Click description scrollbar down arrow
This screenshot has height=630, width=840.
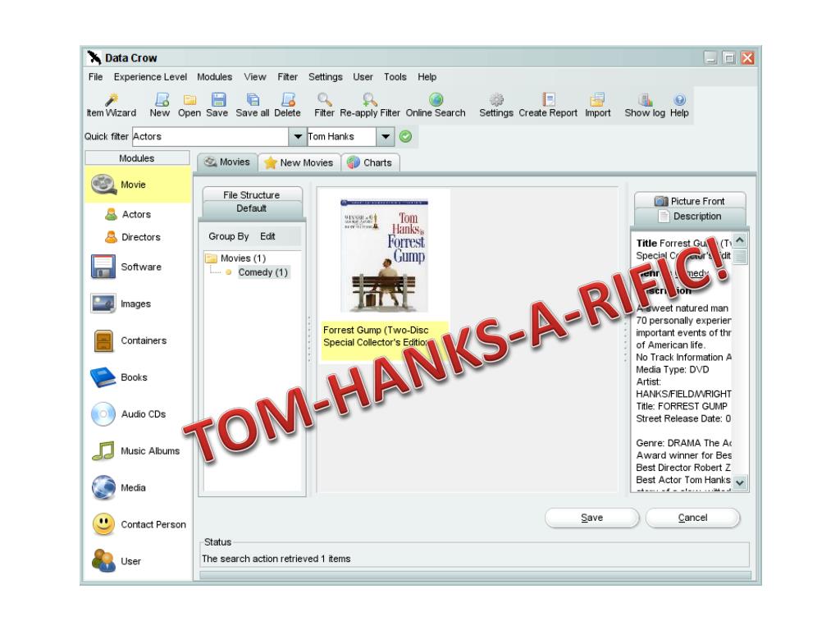coord(740,482)
